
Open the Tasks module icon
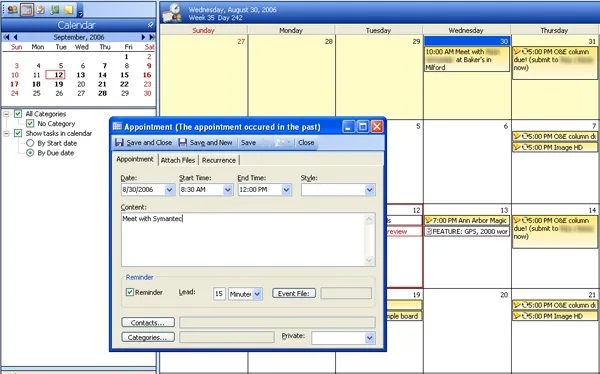[x=41, y=10]
